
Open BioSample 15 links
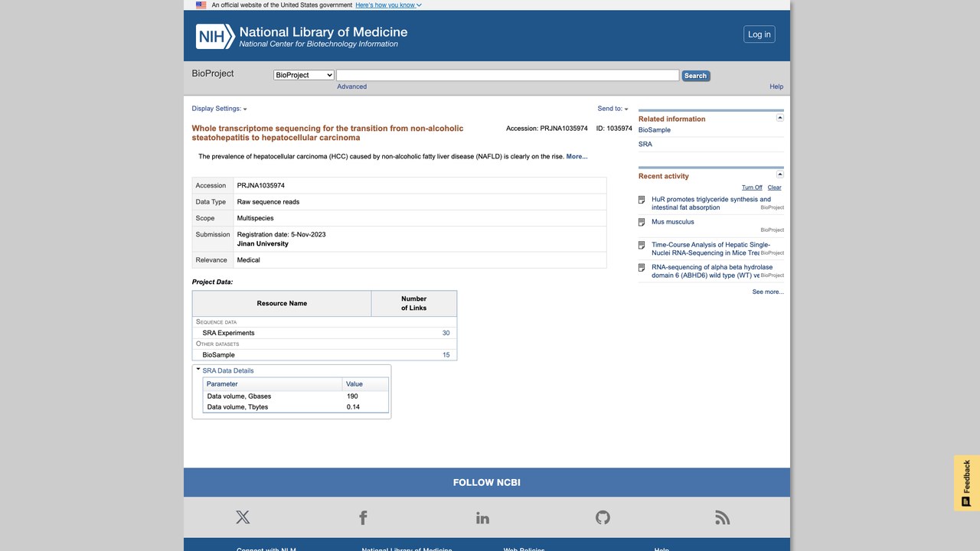coord(446,355)
